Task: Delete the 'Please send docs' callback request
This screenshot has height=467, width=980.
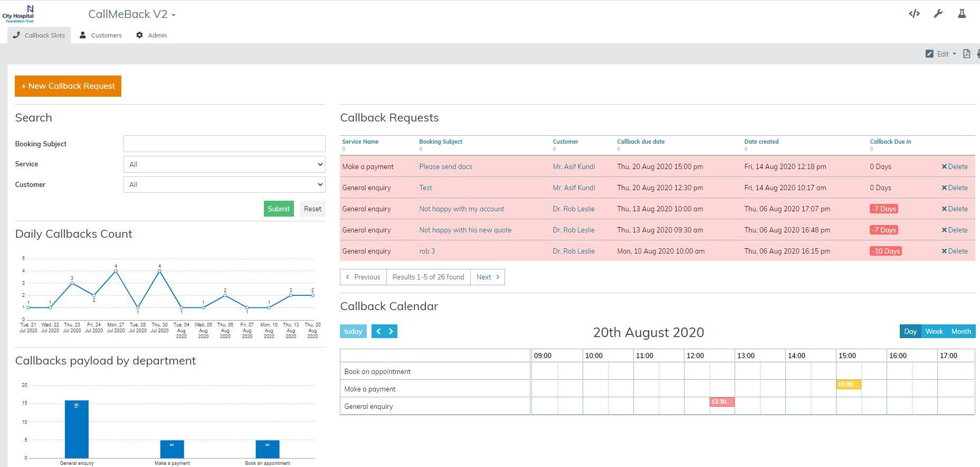Action: [x=954, y=166]
